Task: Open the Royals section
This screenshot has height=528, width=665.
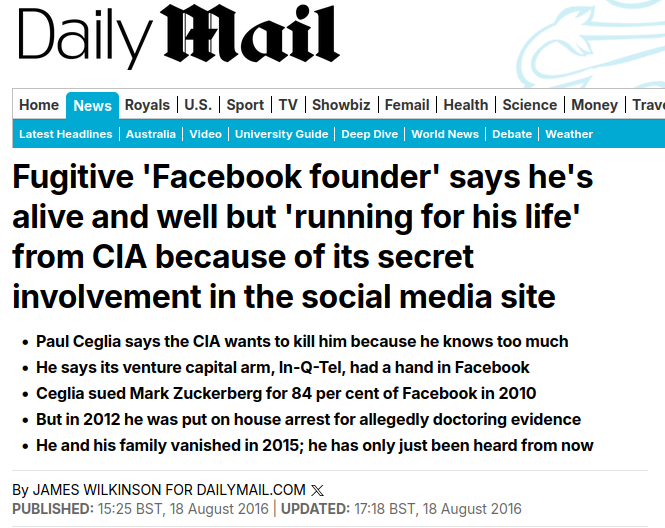Action: 148,105
